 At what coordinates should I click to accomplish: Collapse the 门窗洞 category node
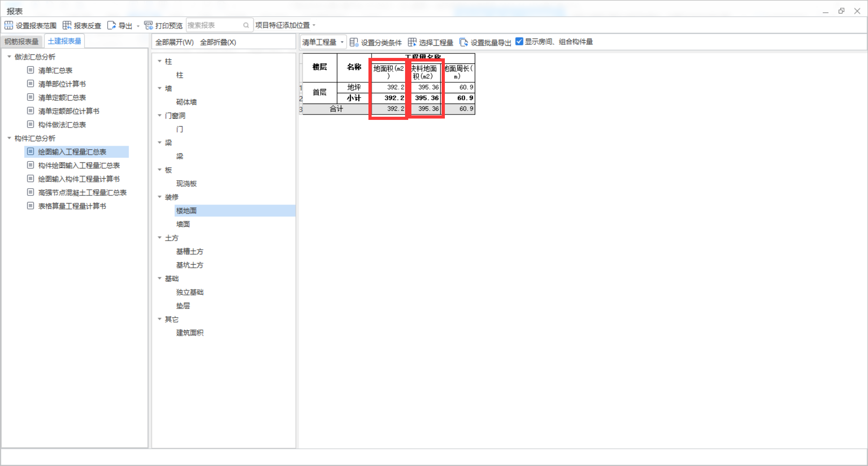(160, 115)
